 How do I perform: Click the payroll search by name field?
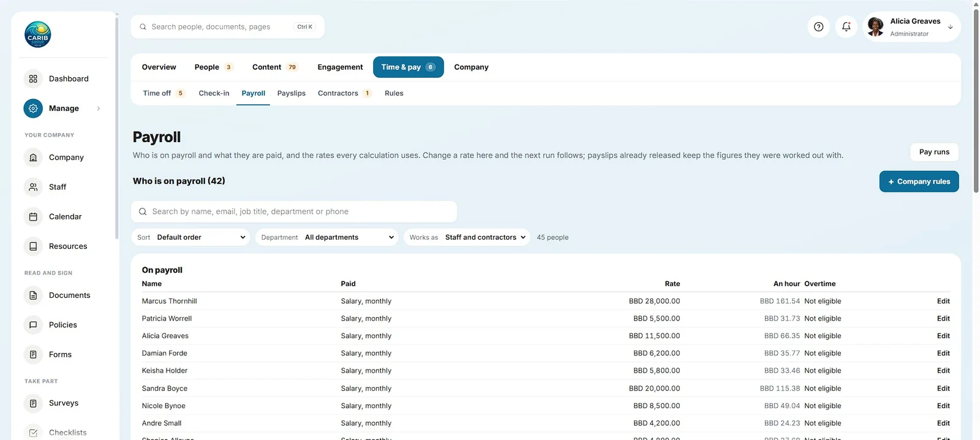click(294, 211)
